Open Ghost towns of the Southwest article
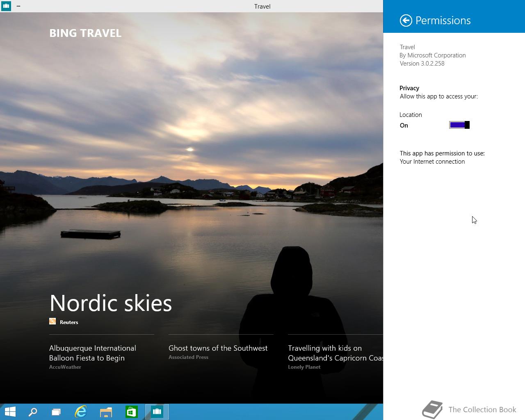 tap(218, 348)
